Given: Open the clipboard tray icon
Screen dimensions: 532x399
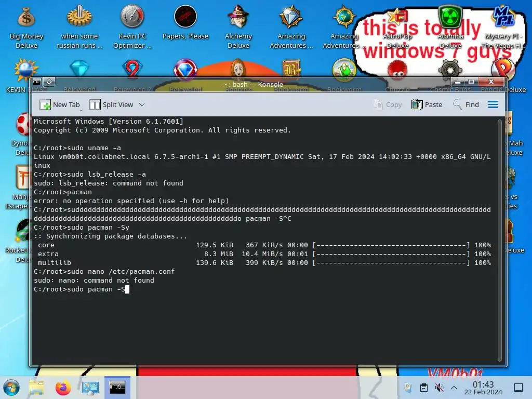Looking at the screenshot, I should [x=424, y=388].
